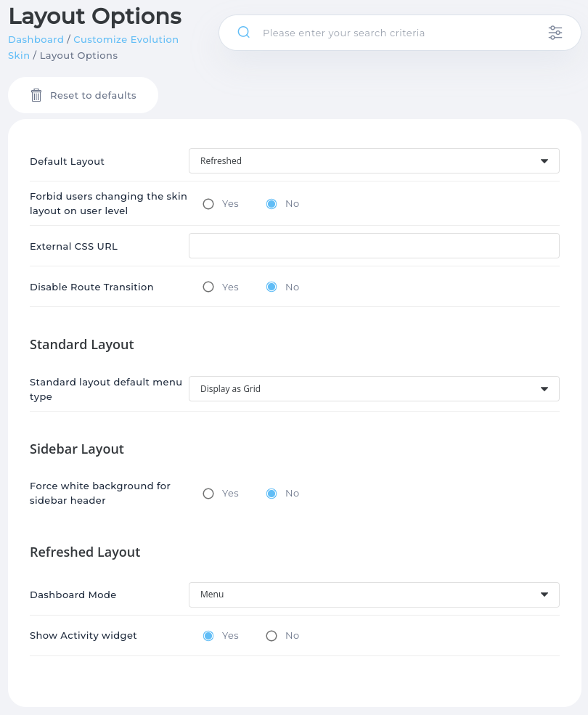Image resolution: width=588 pixels, height=715 pixels.
Task: Open the Dashboard Mode dropdown showing Menu
Action: (x=374, y=595)
